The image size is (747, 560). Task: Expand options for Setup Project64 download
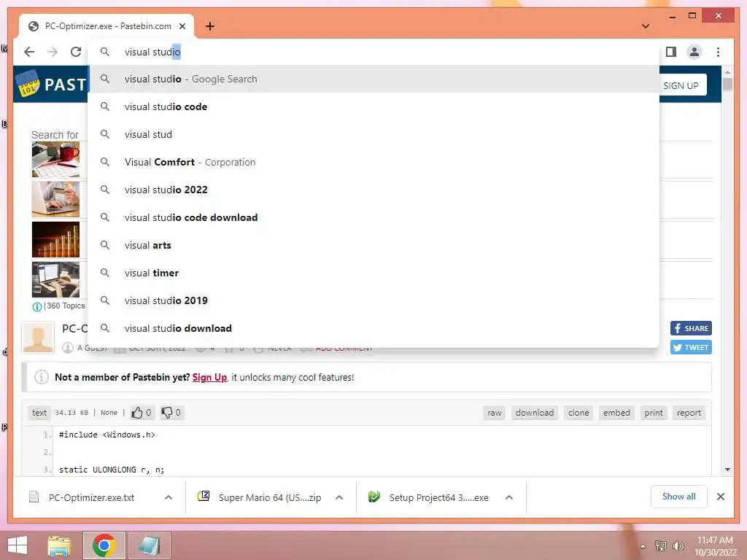coord(508,497)
